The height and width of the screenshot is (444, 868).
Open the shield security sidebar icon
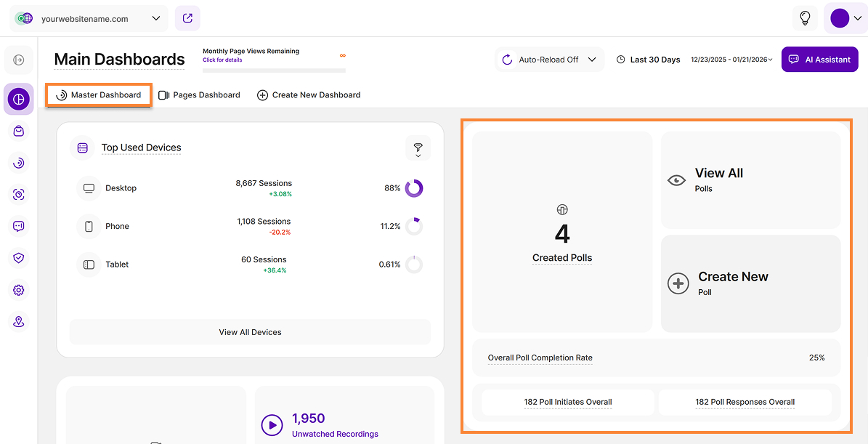19,258
